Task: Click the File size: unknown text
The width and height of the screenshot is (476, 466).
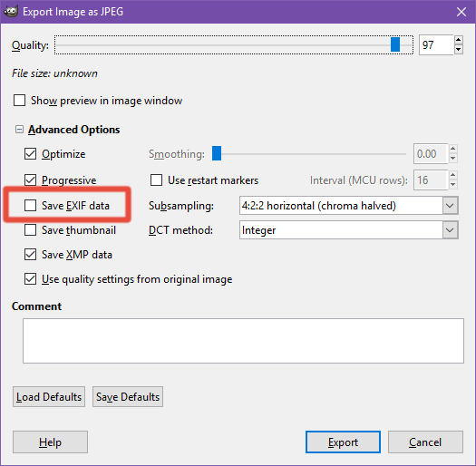Action: [x=54, y=73]
